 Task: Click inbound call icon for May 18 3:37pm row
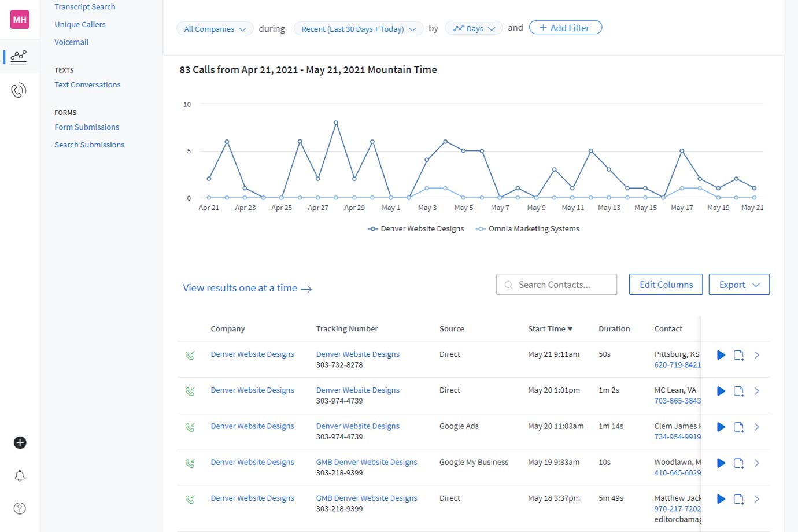[190, 498]
